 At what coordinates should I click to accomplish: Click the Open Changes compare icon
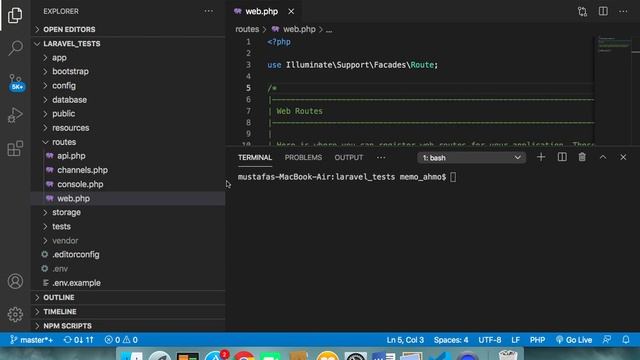point(582,11)
